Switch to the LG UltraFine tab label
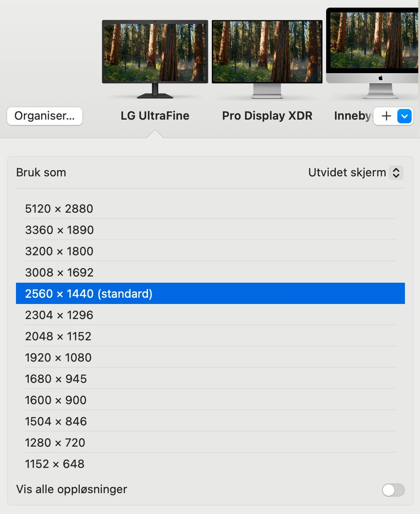 [x=155, y=116]
